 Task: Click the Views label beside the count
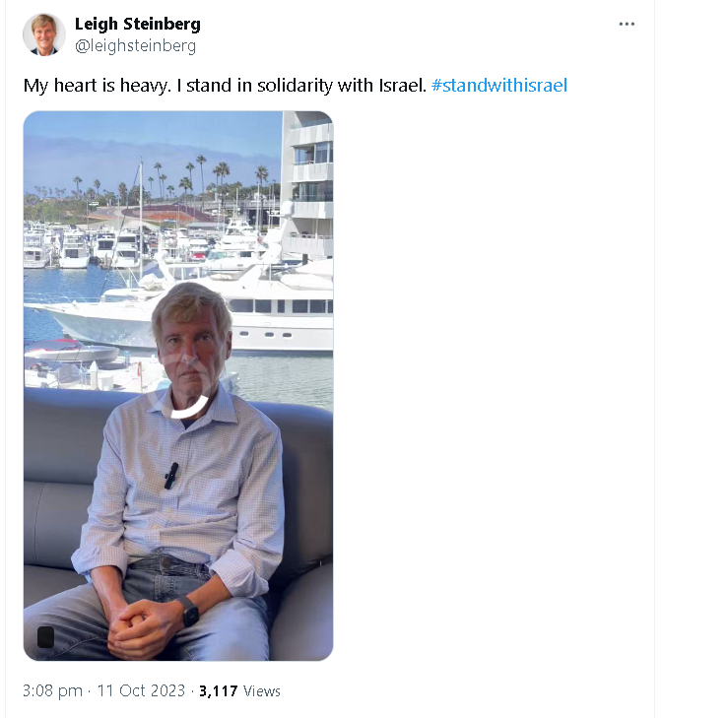click(262, 691)
